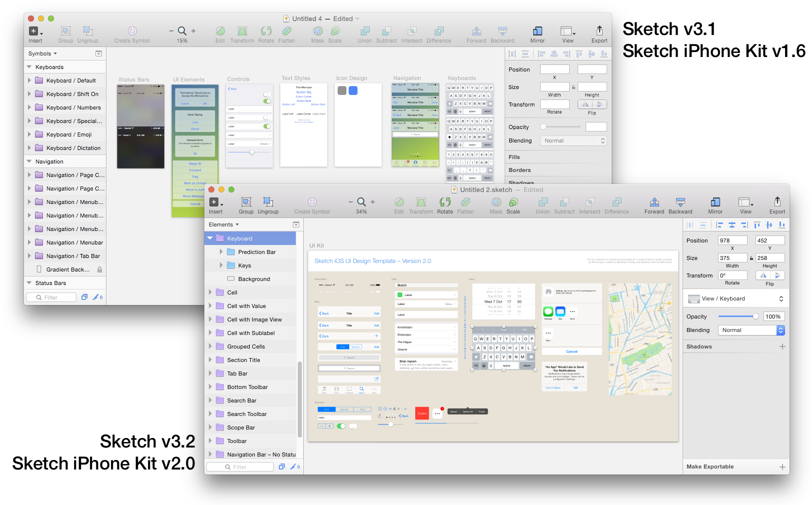Open the Symbols page dropdown
Viewport: 812px width, 505px height.
pyautogui.click(x=42, y=53)
